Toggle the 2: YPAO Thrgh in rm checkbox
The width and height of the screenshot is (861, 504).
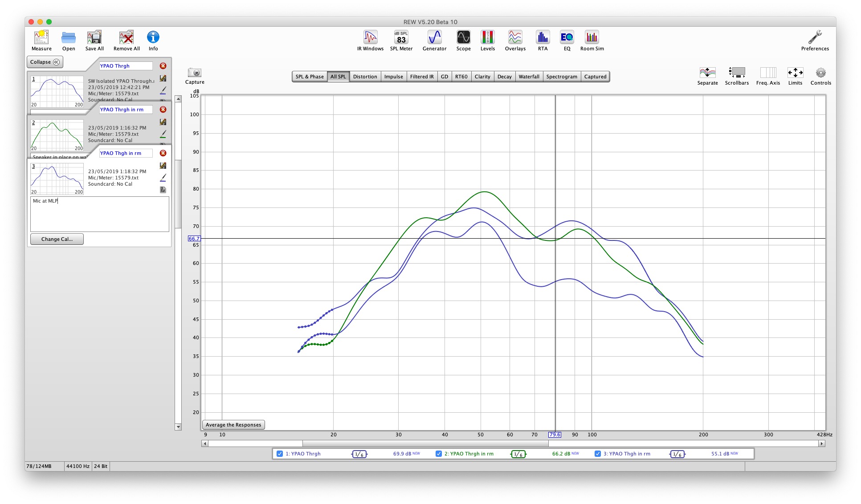439,454
